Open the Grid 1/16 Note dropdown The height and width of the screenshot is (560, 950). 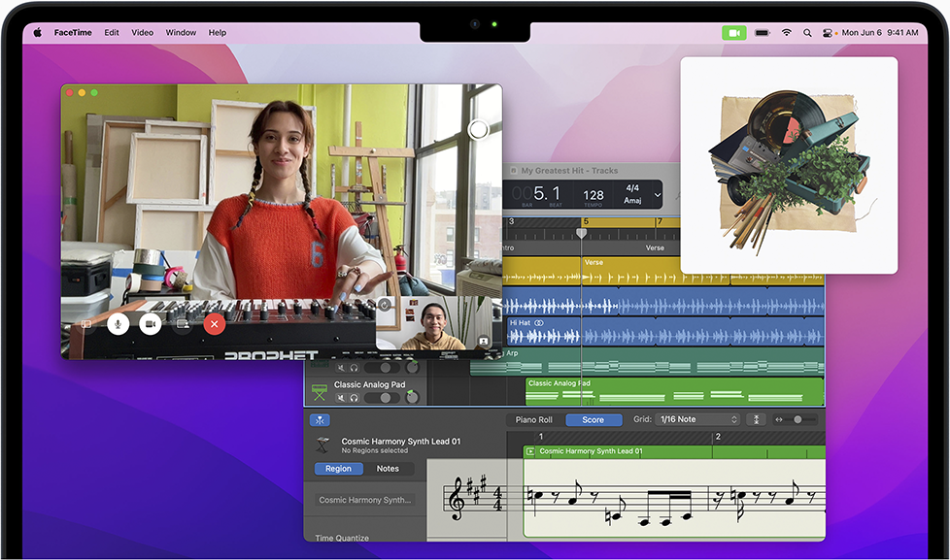point(698,419)
